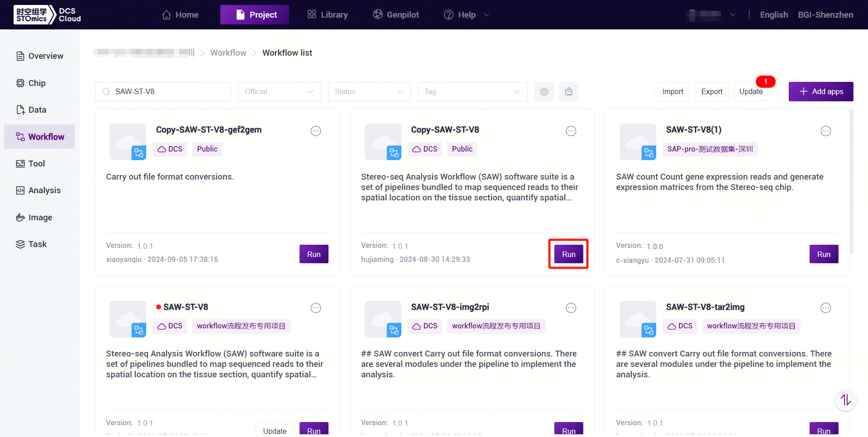This screenshot has height=437, width=868.
Task: Open more options for SAW-ST-V8-tar2img card
Action: [x=825, y=308]
